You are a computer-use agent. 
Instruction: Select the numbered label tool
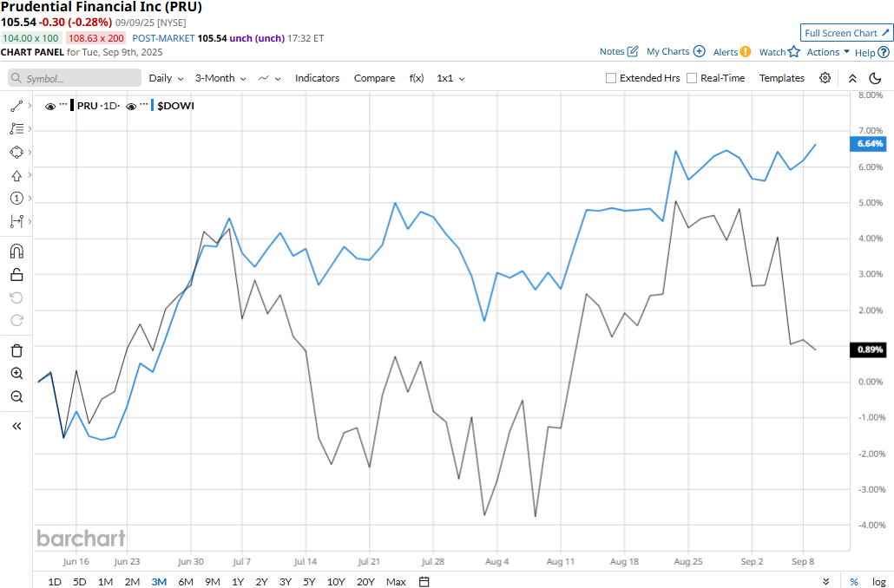[16, 199]
